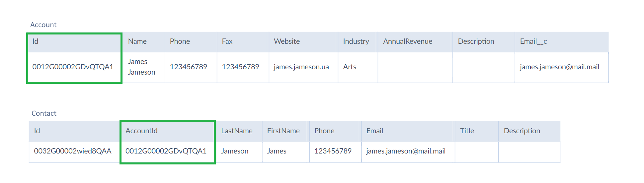644x183 pixels.
Task: Click the Fax column header
Action: point(243,42)
